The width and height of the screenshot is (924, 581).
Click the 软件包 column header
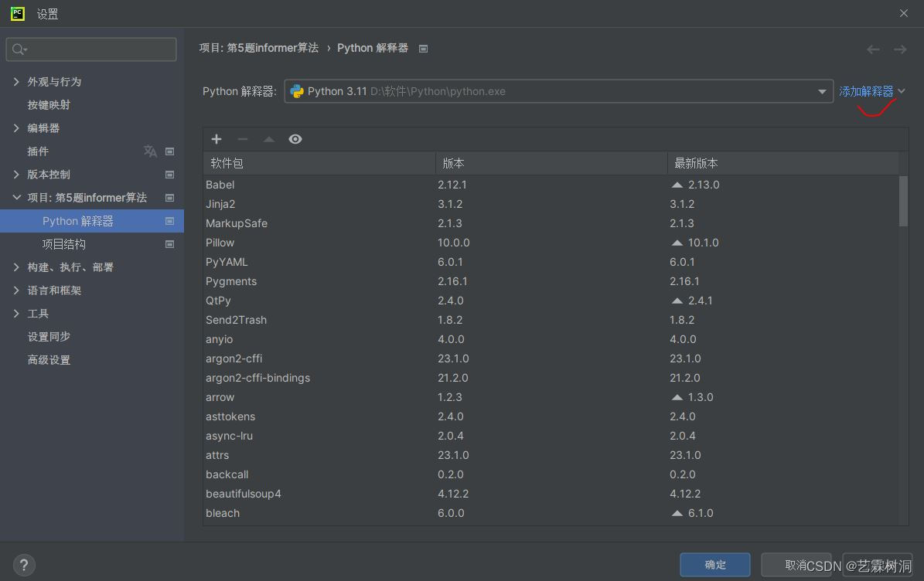(319, 163)
